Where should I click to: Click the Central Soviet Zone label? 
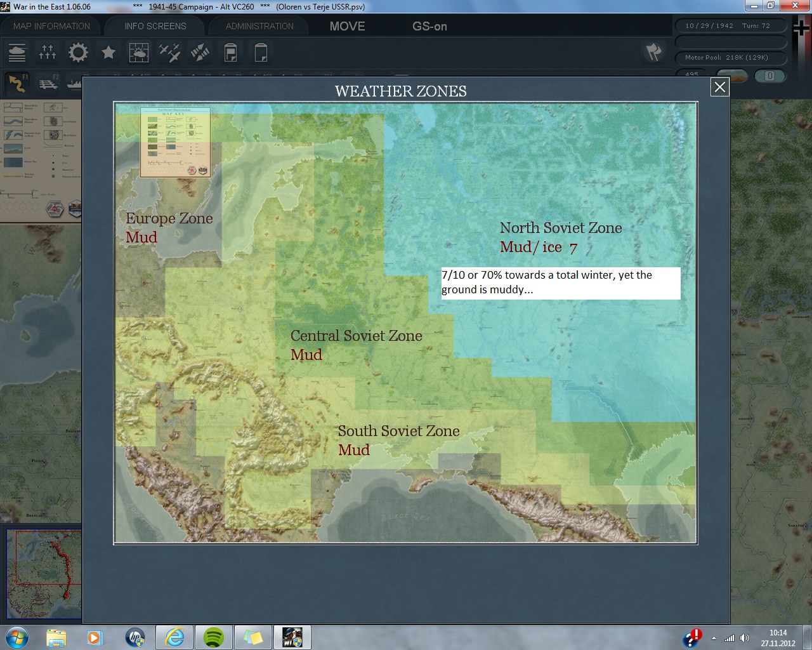[357, 336]
